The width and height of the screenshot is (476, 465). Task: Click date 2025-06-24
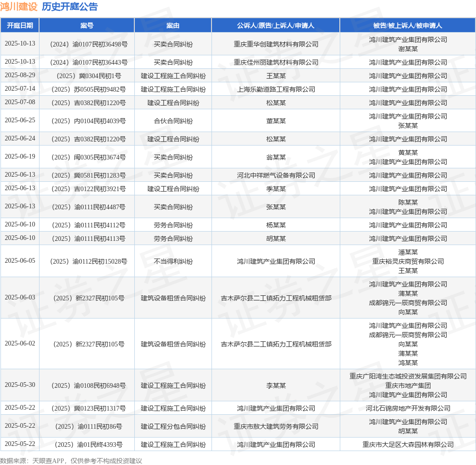coord(20,139)
